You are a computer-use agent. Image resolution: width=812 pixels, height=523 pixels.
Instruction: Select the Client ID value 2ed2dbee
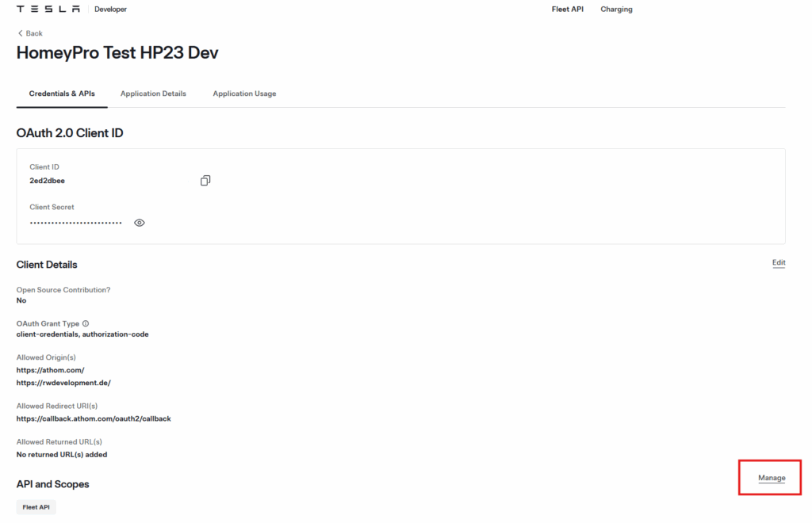47,181
